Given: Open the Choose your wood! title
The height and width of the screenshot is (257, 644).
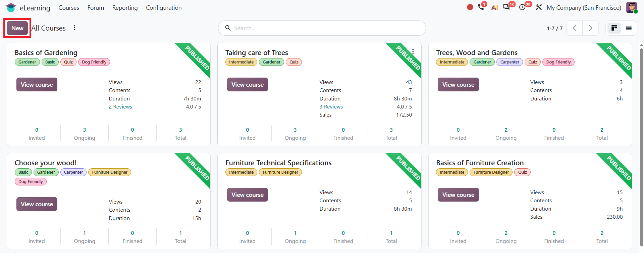Looking at the screenshot, I should click(x=46, y=163).
